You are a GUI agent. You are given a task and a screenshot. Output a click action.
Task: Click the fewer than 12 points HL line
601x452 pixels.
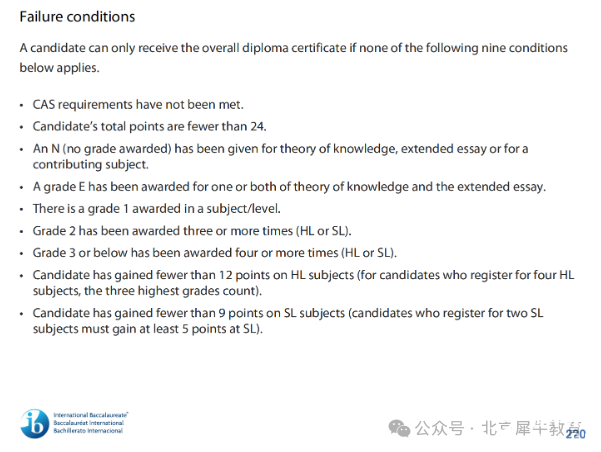tap(303, 283)
